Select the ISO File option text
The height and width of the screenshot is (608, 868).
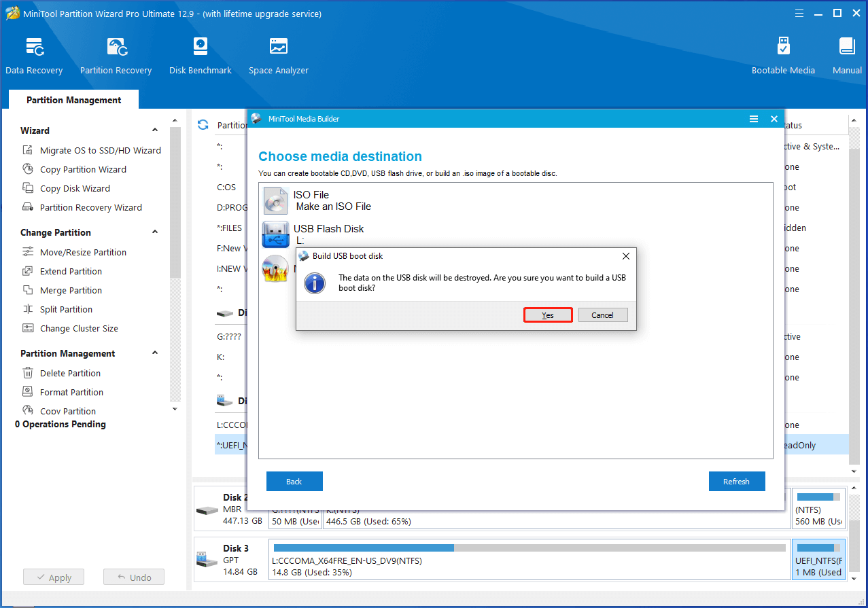pos(311,195)
